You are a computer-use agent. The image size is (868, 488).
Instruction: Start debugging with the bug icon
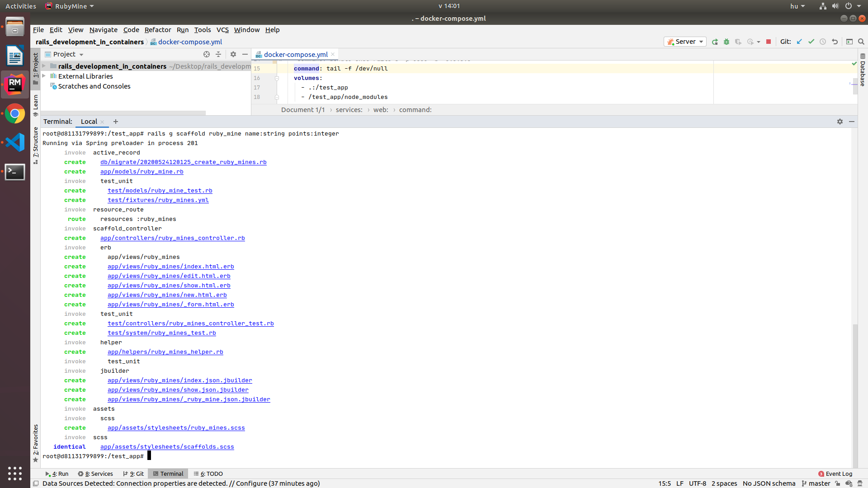[726, 42]
